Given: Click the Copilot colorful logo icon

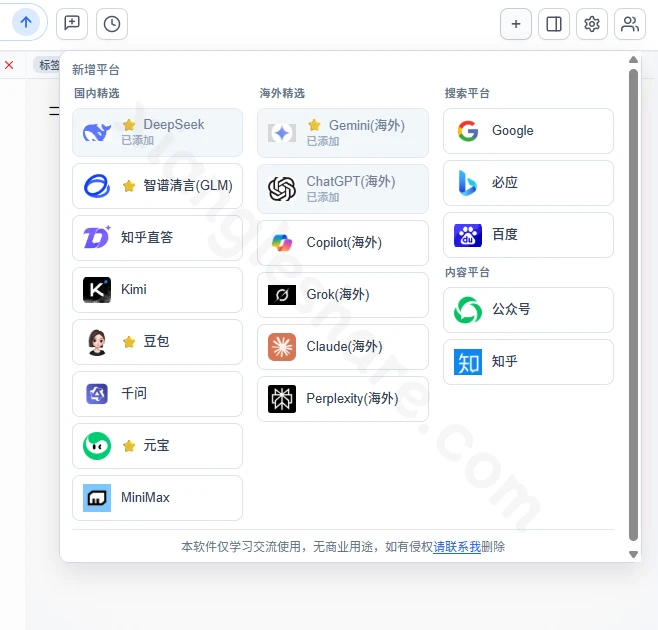Looking at the screenshot, I should pos(282,243).
